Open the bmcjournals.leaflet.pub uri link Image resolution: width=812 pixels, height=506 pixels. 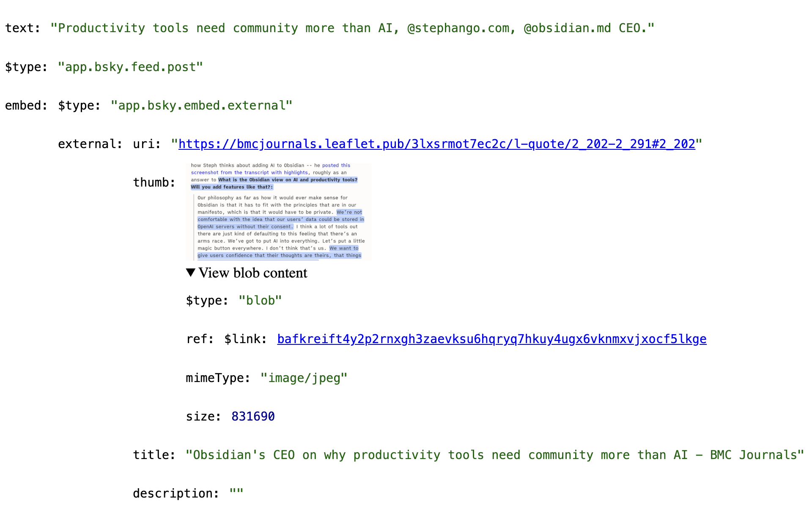click(x=436, y=144)
